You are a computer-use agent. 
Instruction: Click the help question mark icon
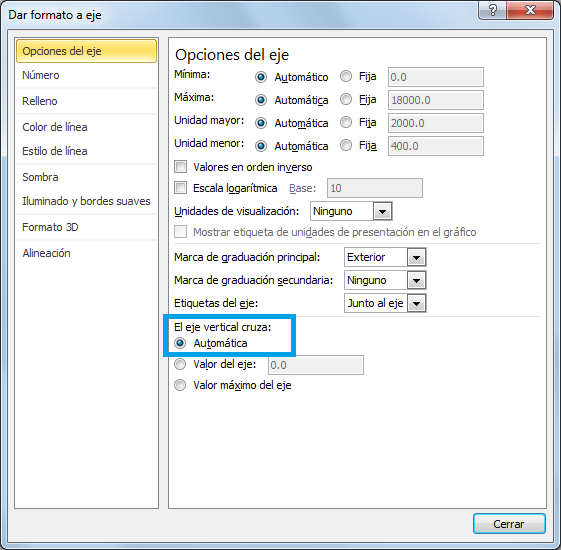[x=493, y=10]
